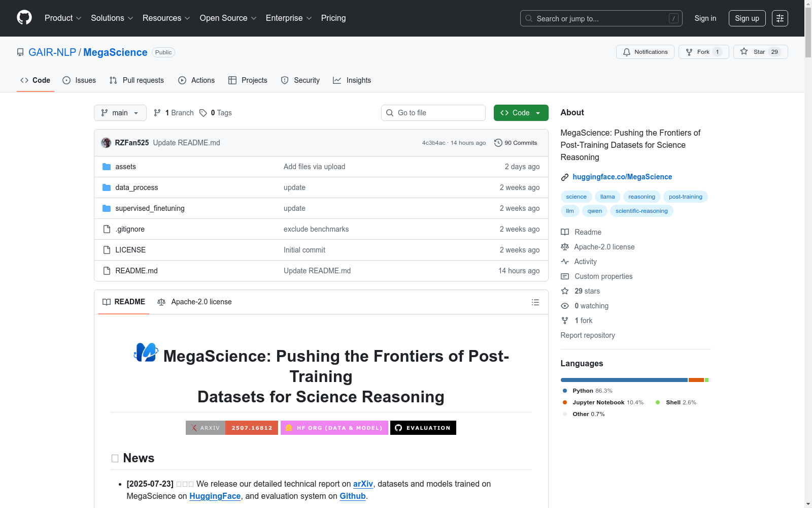Click the README.md file icon
Screen dimensions: 812x508
pyautogui.click(x=107, y=271)
